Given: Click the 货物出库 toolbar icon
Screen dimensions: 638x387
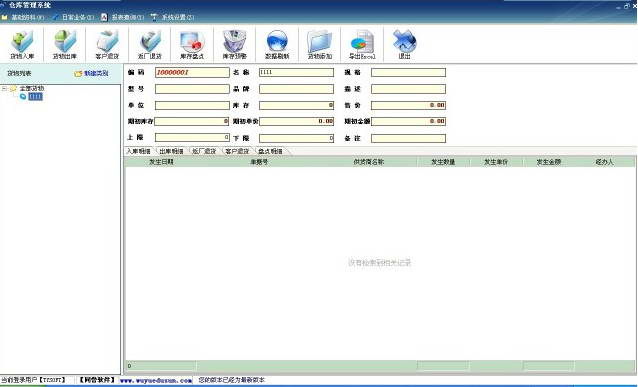Looking at the screenshot, I should point(65,44).
